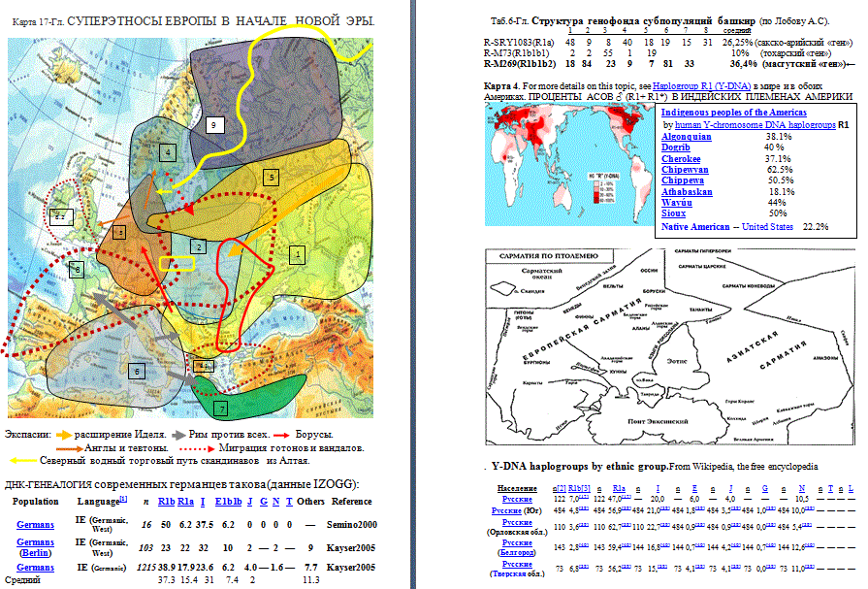Click the R1a header link in Russian haplogroup table

pyautogui.click(x=619, y=489)
